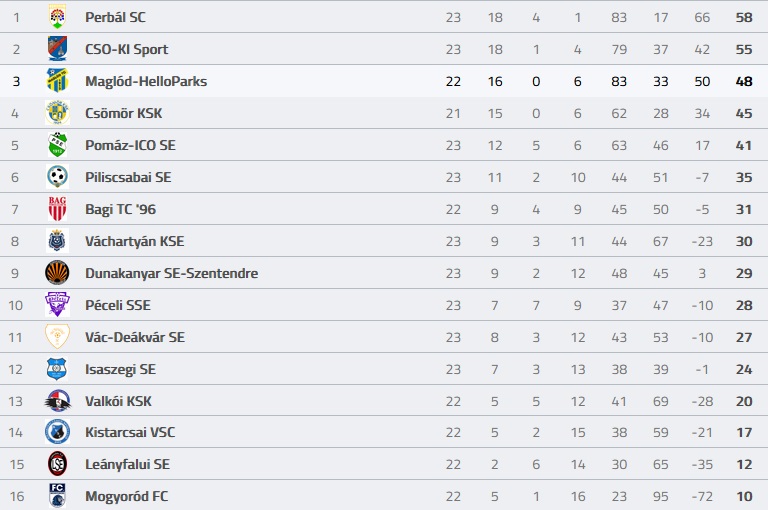The height and width of the screenshot is (510, 768).
Task: Click the Mogyoród FC logo
Action: [x=57, y=495]
